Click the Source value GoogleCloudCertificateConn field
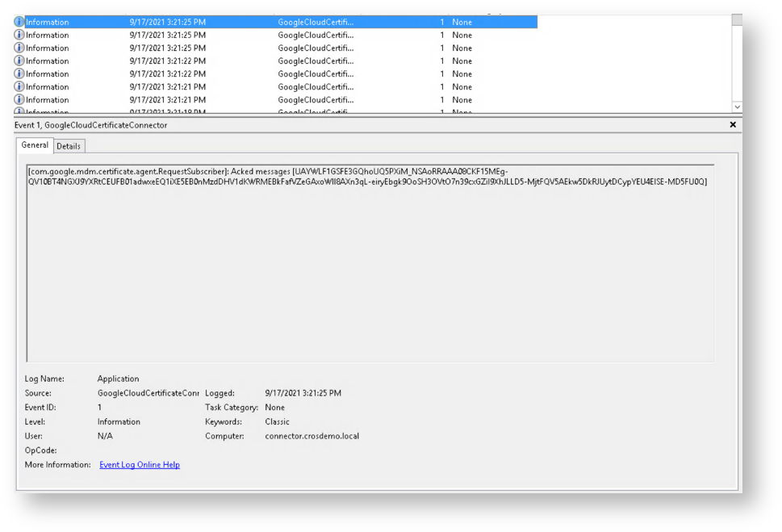The image size is (782, 532). click(x=148, y=393)
